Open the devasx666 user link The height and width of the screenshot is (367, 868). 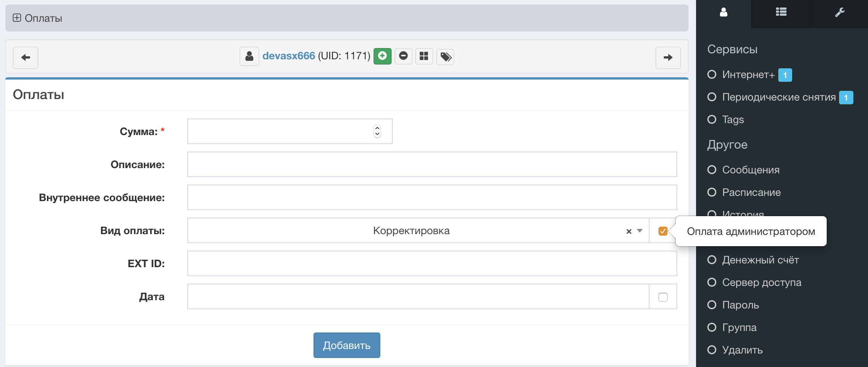point(288,56)
